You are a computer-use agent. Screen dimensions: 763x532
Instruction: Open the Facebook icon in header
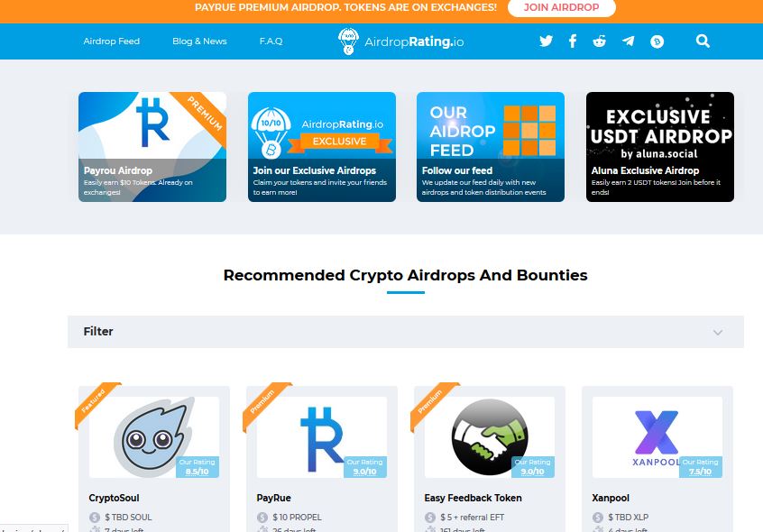click(x=573, y=41)
